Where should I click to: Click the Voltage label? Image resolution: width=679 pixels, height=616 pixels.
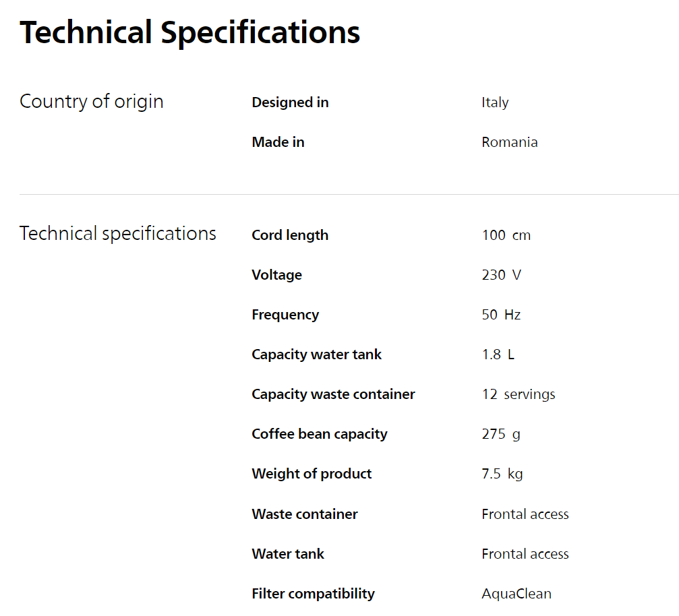coord(277,276)
